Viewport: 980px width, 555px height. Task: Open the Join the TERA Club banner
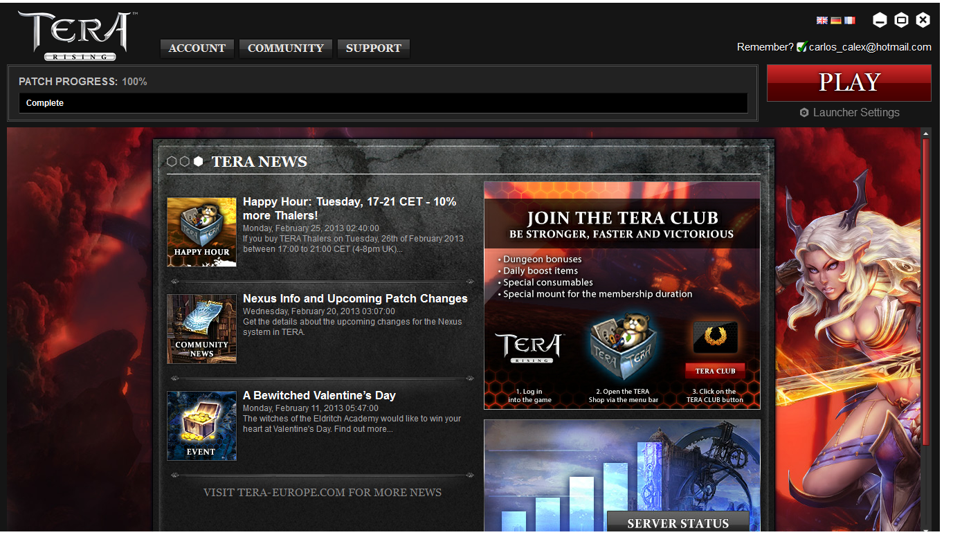(622, 295)
